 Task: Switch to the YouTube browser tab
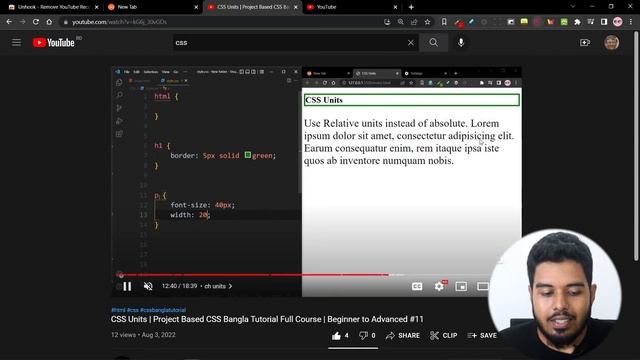click(x=350, y=7)
